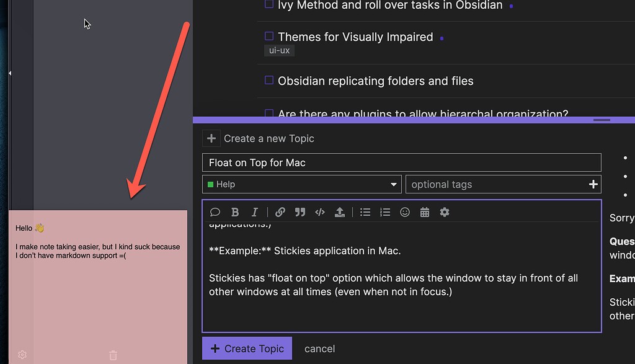Open the composer options gear

click(445, 212)
